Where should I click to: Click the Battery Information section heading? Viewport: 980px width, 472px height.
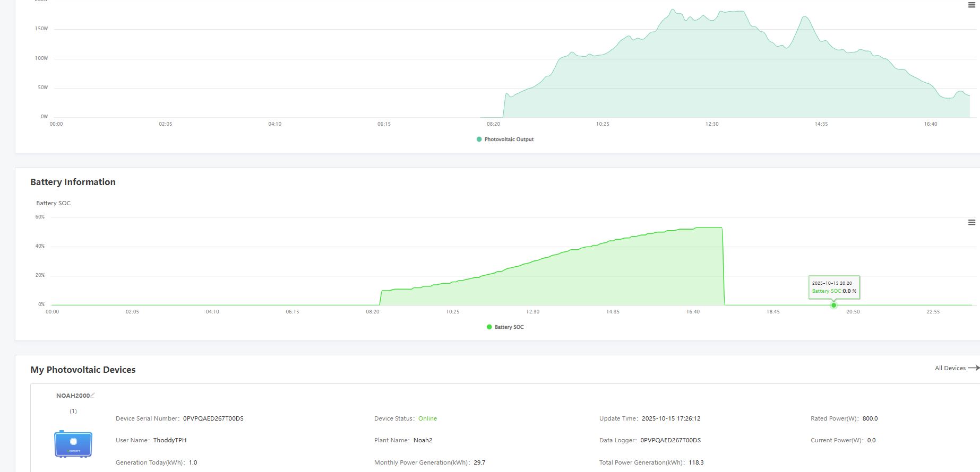click(x=73, y=182)
